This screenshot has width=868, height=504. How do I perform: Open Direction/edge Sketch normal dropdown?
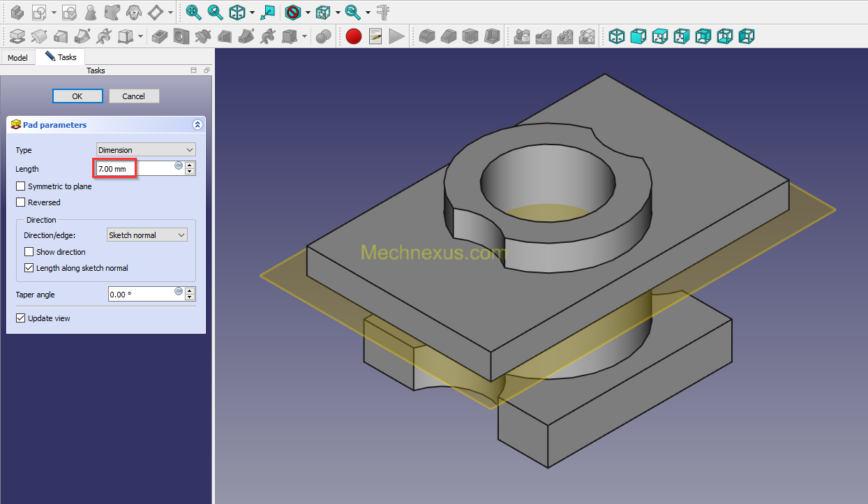tap(147, 235)
